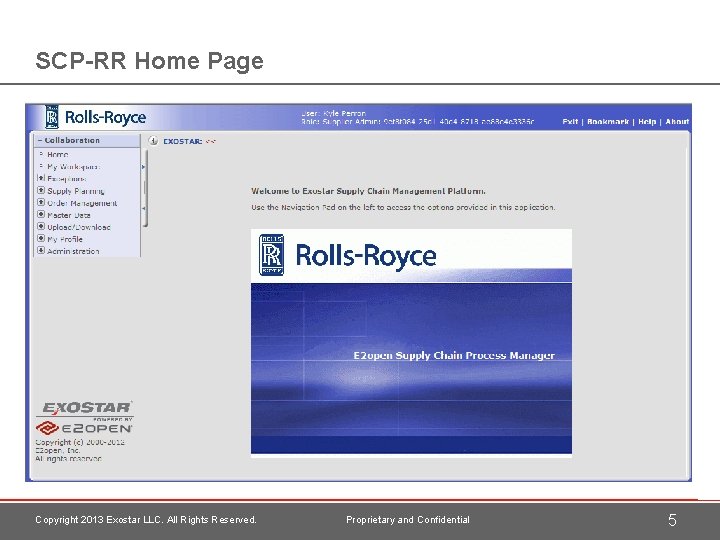
Task: Click 'E2open Supply Chain Process Manager' text
Action: pos(454,355)
